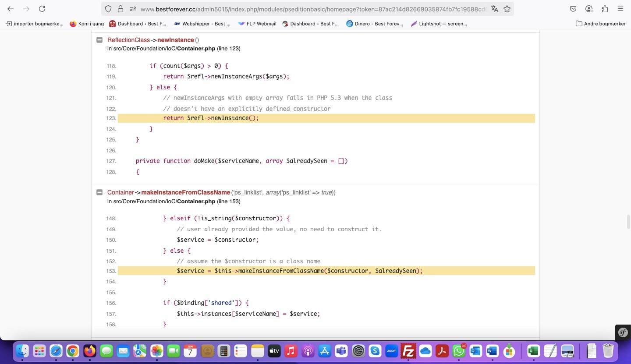Launch FileZilla from the Dock

(408, 351)
